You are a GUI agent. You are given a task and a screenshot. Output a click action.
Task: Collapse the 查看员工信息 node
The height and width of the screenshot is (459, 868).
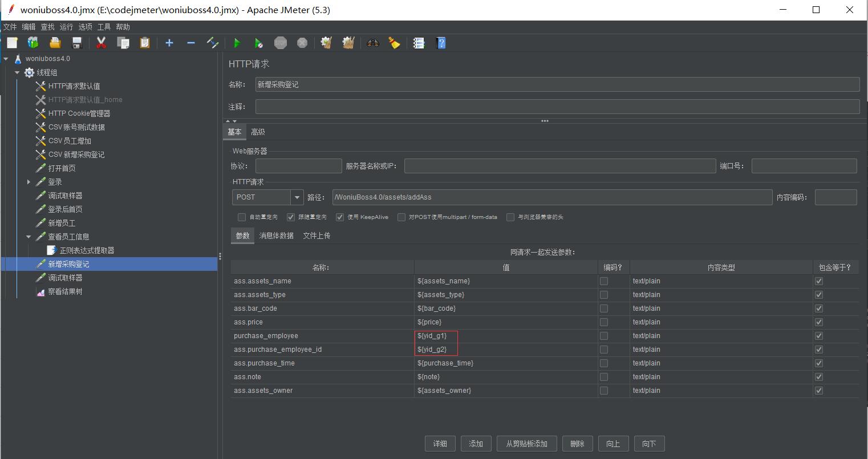click(29, 237)
